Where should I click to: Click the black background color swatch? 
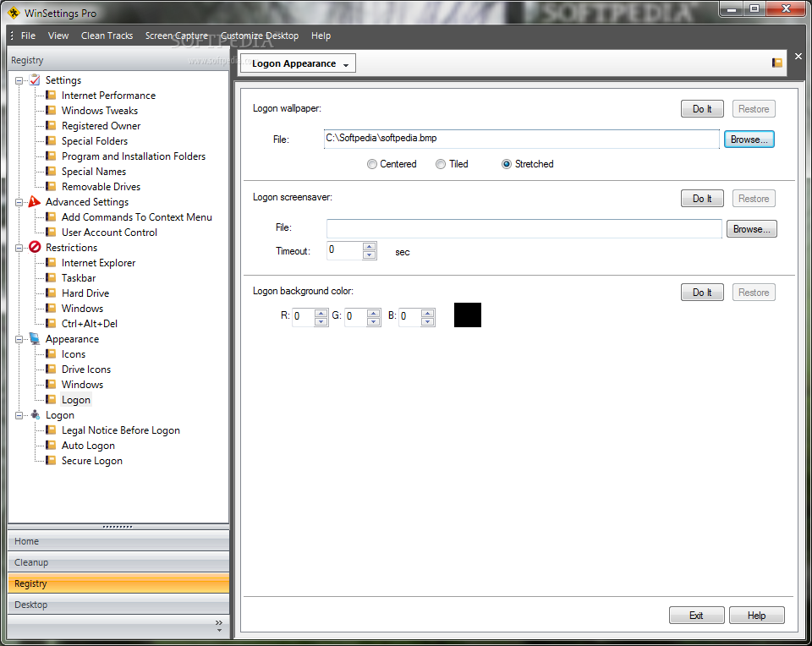pos(468,315)
